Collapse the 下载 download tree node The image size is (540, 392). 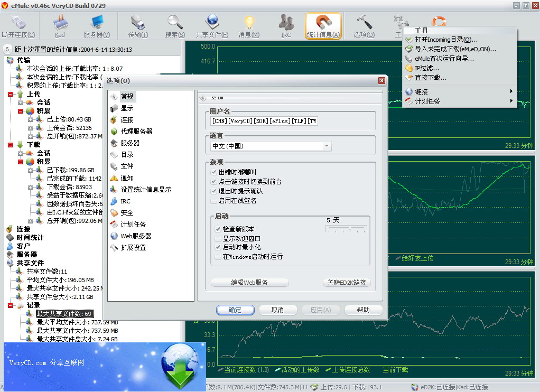(x=11, y=145)
